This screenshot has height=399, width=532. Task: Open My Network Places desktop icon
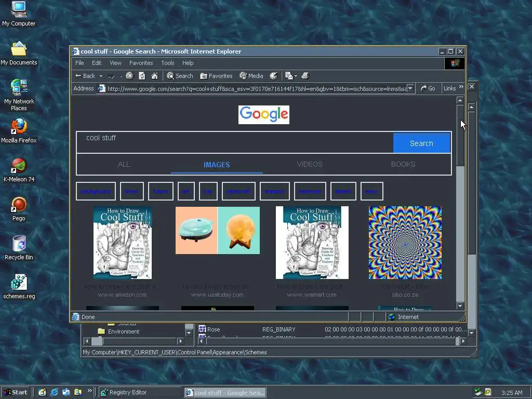pos(19,95)
